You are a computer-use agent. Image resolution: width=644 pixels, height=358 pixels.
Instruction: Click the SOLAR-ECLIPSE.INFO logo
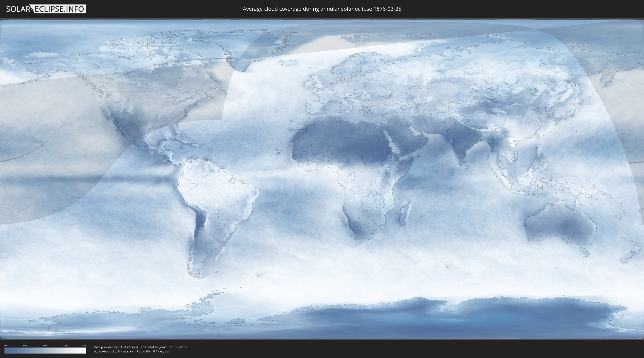point(46,9)
